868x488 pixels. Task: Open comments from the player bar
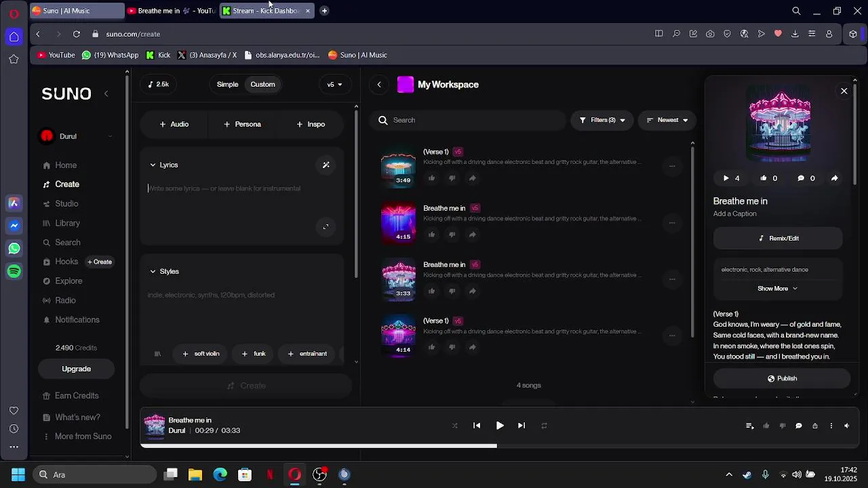799,426
